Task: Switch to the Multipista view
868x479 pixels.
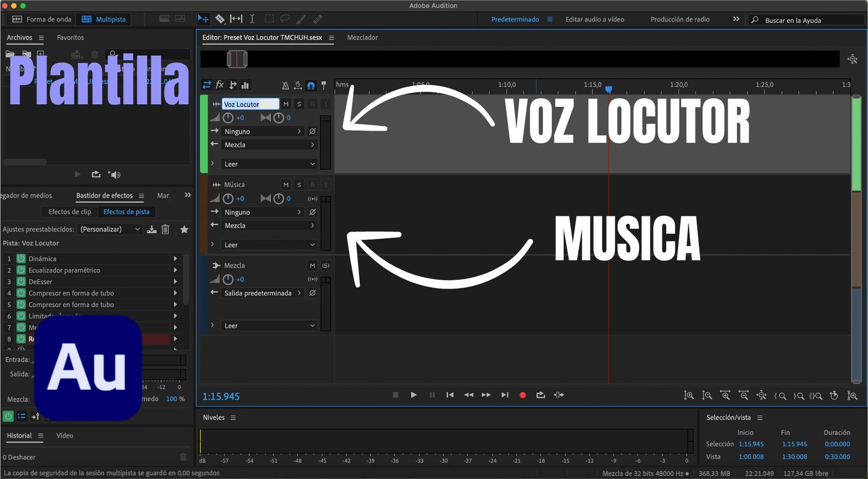Action: [104, 19]
